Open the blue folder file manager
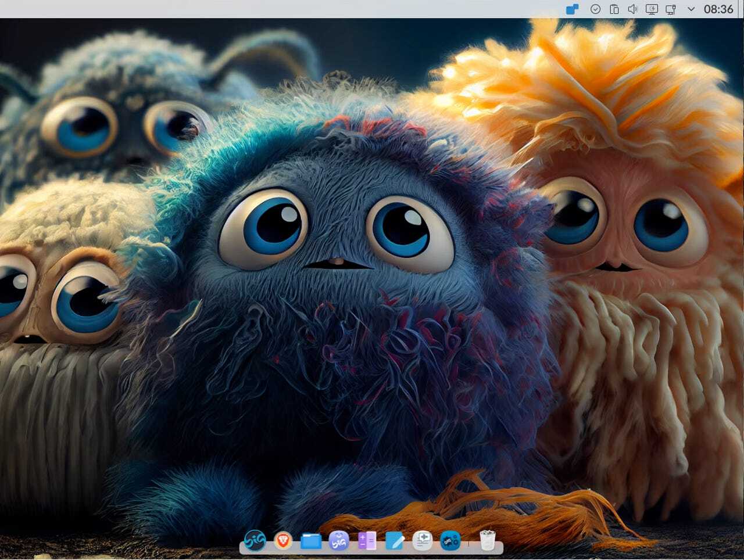Viewport: 744px width, 560px height. point(311,541)
